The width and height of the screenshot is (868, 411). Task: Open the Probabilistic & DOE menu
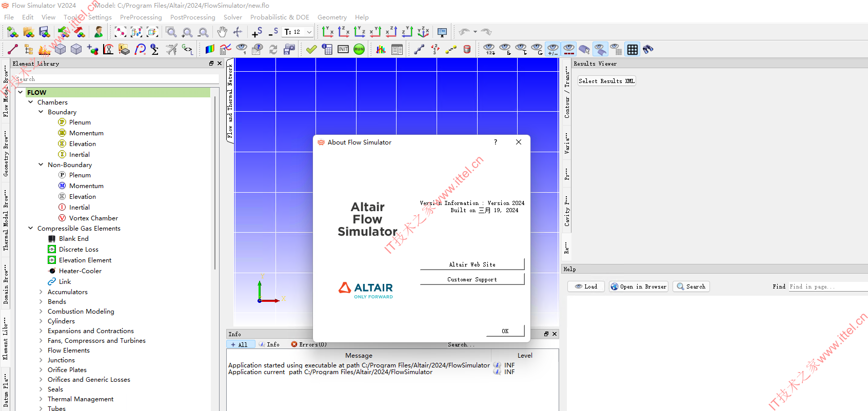pos(280,17)
